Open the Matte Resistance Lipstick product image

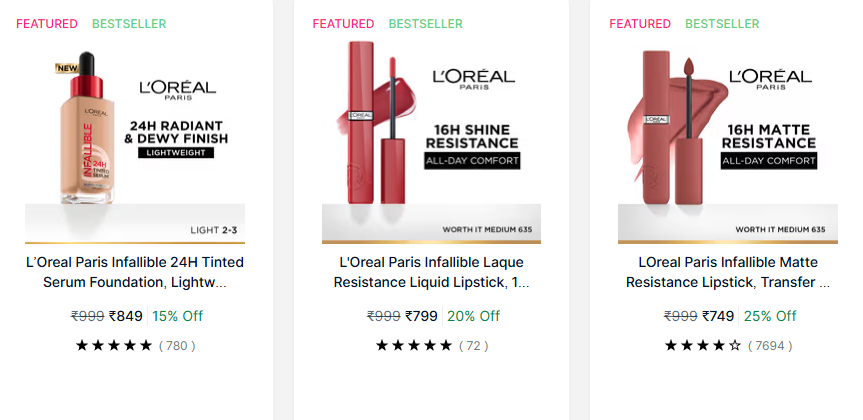(727, 140)
